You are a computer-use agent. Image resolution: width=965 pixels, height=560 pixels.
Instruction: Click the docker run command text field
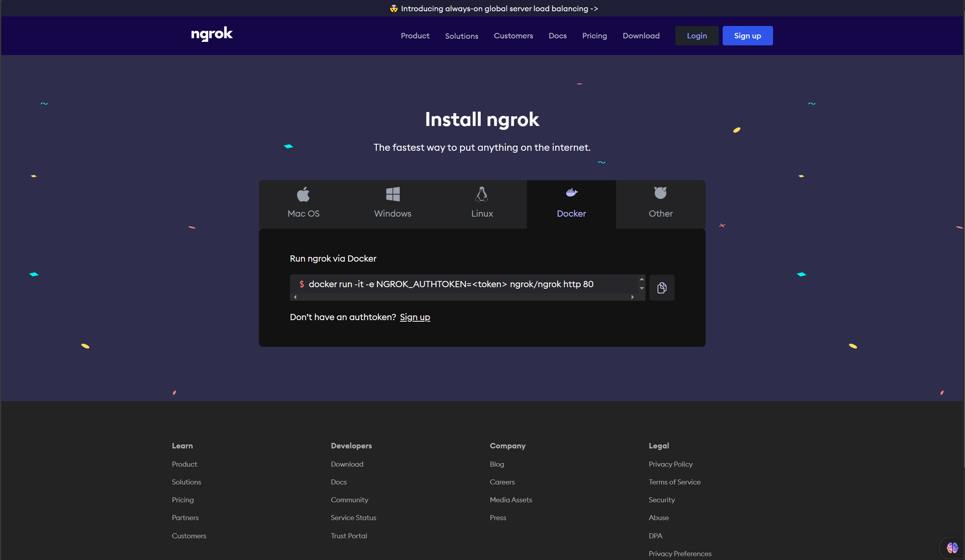(451, 284)
